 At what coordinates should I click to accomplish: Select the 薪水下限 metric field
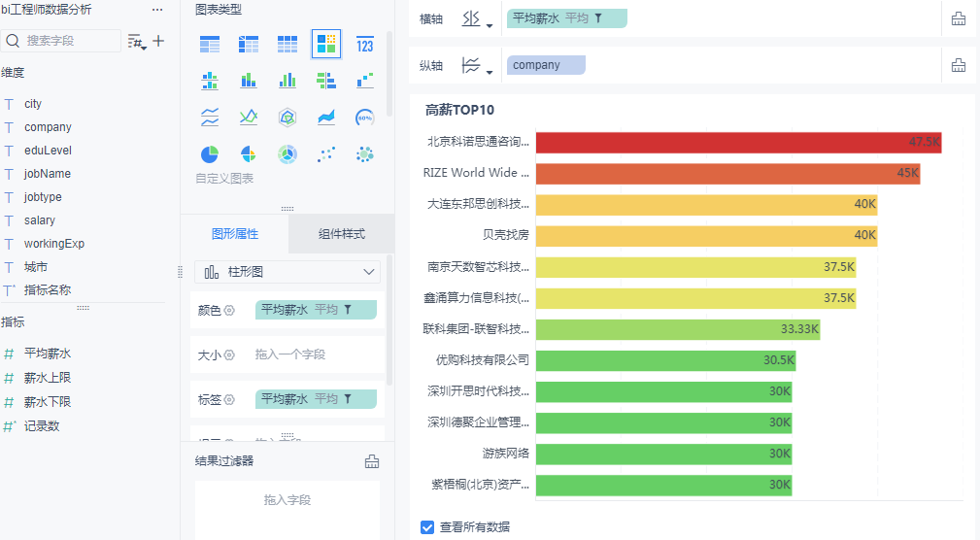48,402
